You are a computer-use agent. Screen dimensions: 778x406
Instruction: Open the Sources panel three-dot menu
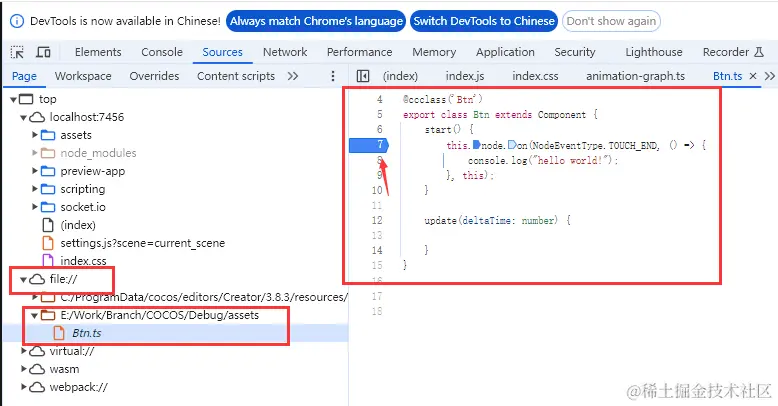click(x=332, y=76)
